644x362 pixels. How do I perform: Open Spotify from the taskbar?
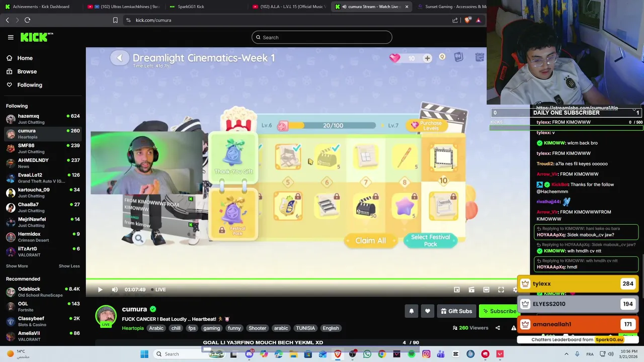pos(412,354)
